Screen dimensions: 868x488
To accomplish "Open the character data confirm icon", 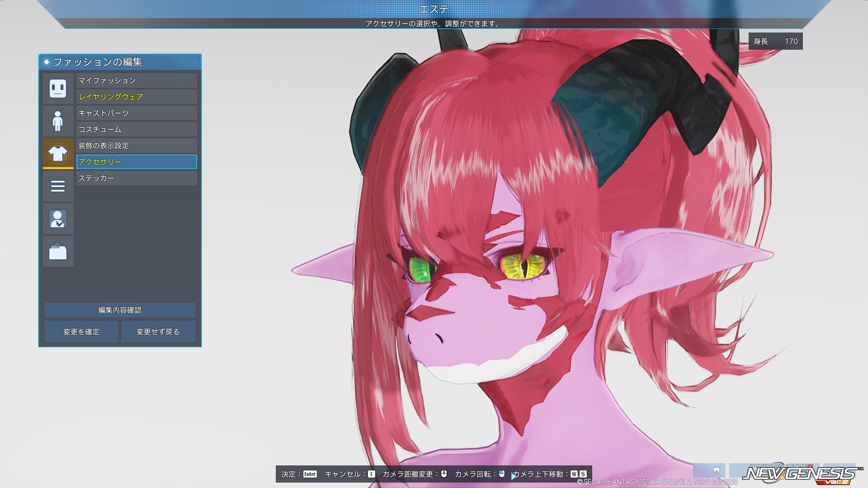I will click(58, 219).
